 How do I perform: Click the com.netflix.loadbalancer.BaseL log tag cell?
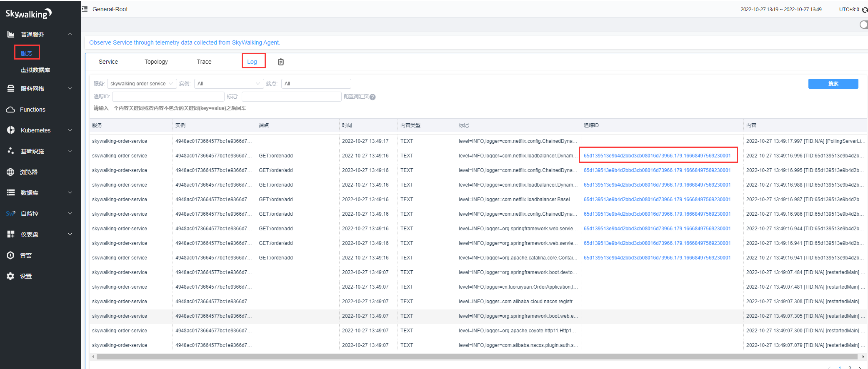coord(518,199)
